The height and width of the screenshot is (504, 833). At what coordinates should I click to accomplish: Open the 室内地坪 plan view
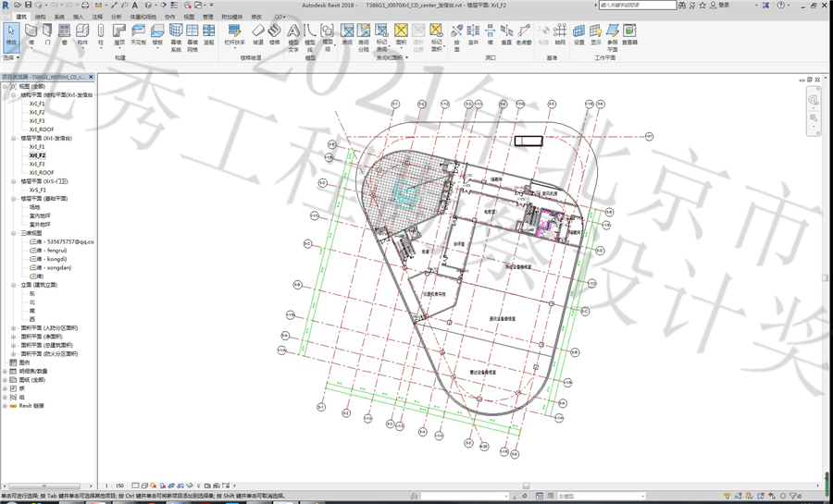(40, 215)
